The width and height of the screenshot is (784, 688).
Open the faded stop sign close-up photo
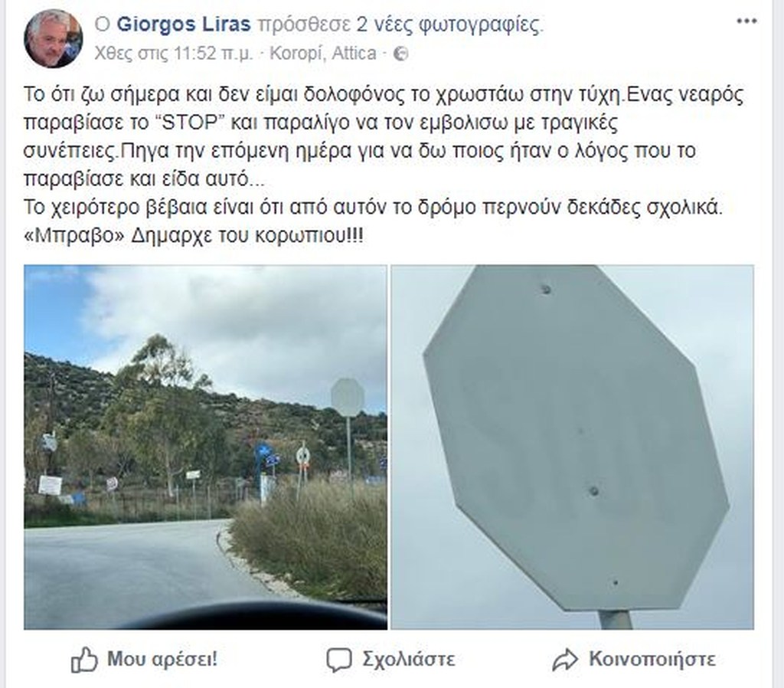click(572, 447)
